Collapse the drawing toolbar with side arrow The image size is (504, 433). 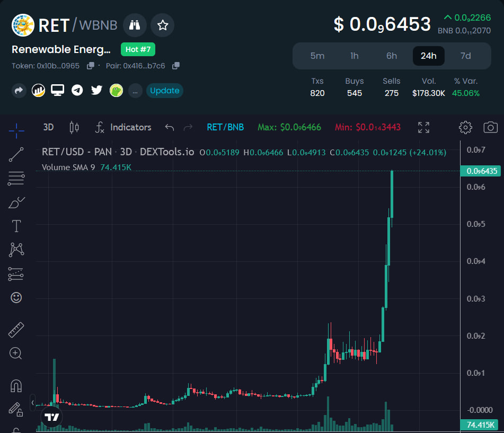pos(32,402)
